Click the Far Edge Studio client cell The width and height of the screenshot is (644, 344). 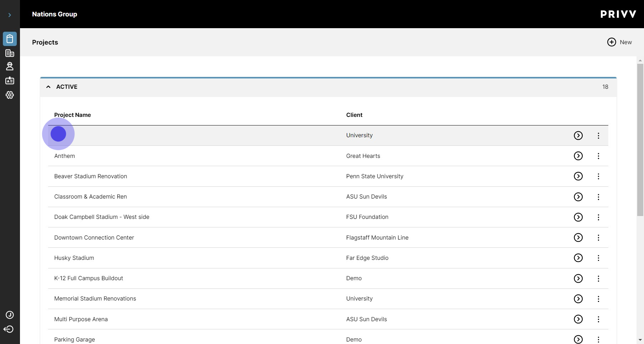[367, 258]
